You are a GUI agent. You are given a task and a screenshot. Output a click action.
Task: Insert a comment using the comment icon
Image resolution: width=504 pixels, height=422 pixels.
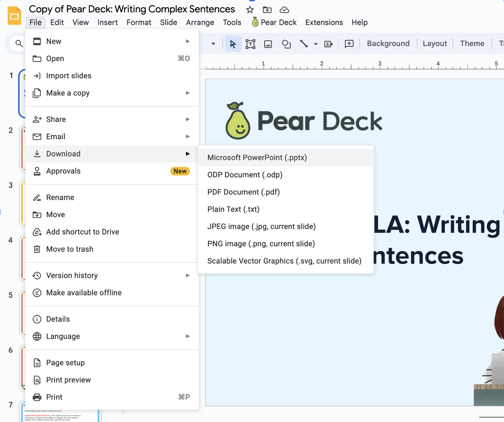[349, 43]
